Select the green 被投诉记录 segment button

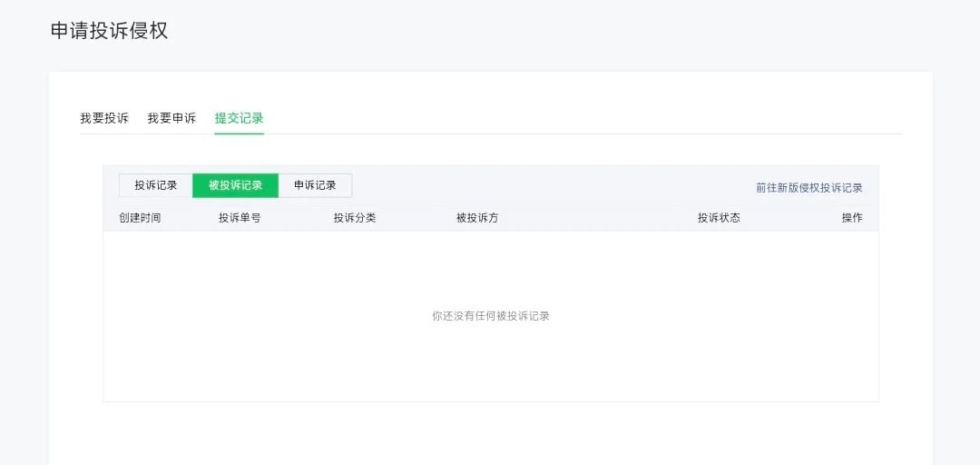click(235, 185)
